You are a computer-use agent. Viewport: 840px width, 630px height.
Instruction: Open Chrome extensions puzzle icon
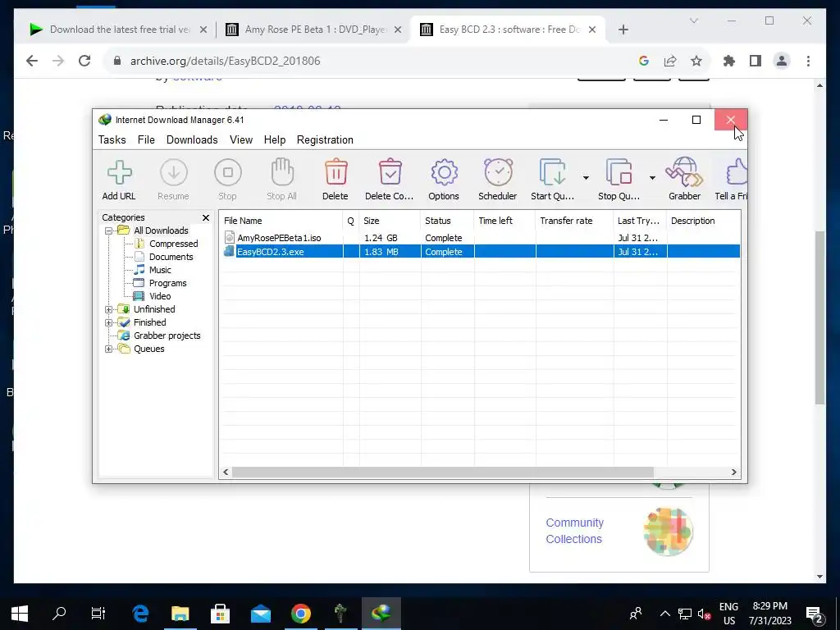[728, 61]
